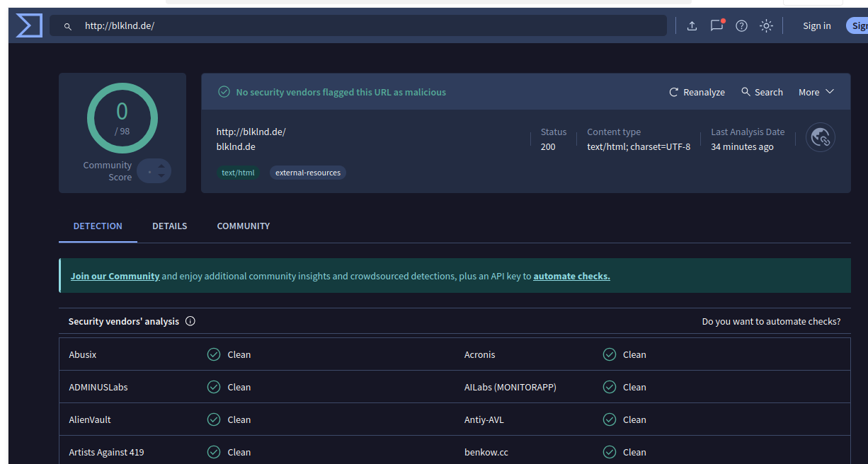Open the notifications speech bubble icon

(716, 26)
